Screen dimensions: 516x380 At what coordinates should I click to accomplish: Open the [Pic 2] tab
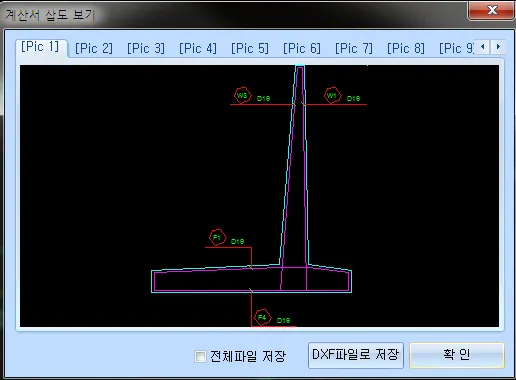94,49
